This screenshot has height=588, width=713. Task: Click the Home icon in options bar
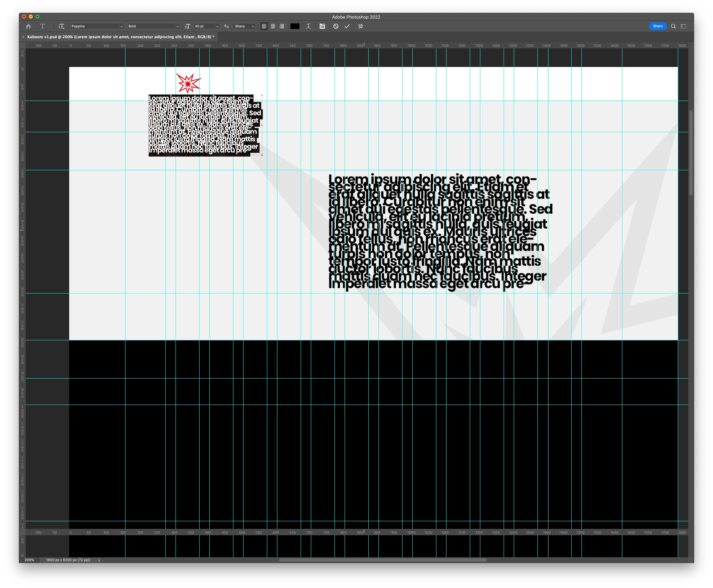coord(28,26)
